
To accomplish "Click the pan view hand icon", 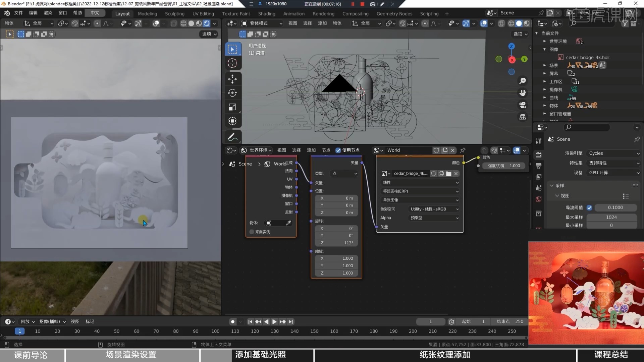I will [x=523, y=93].
